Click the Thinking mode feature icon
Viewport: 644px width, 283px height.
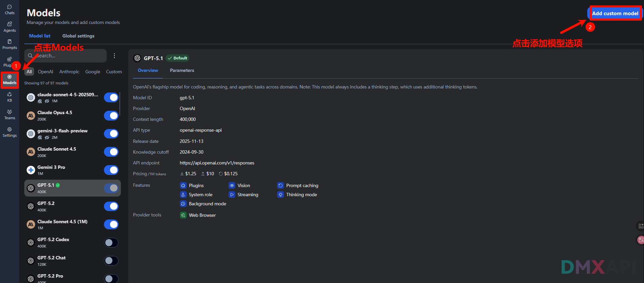pyautogui.click(x=280, y=195)
